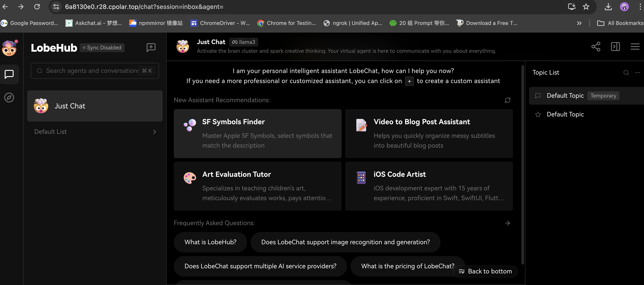Open the Chrome three-dot menu

[640, 7]
